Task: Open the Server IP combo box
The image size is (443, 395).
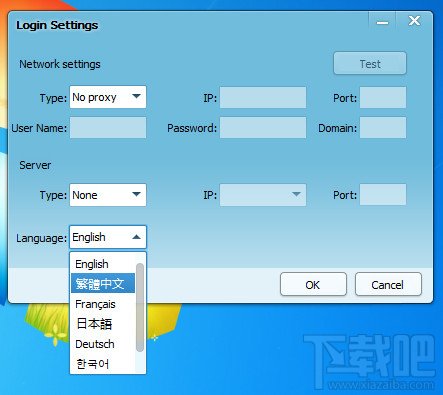Action: tap(263, 195)
